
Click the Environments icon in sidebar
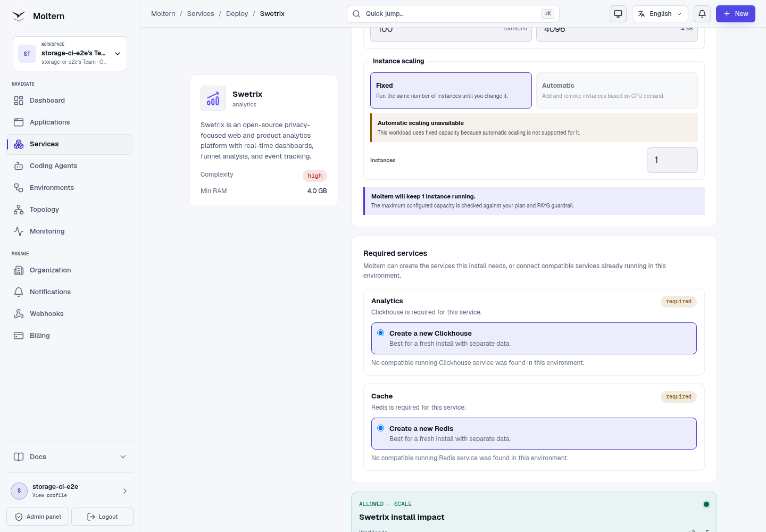click(x=19, y=188)
